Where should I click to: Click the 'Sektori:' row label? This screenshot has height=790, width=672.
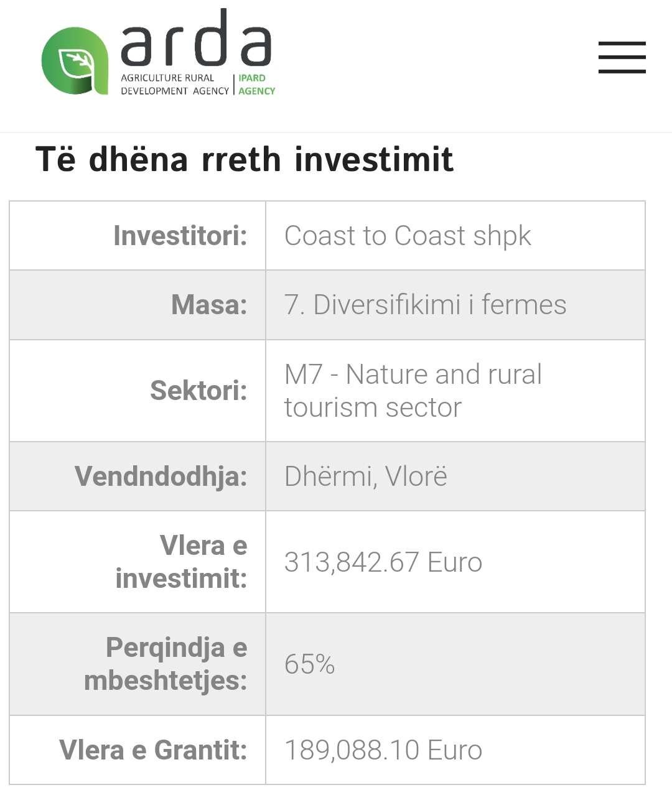tap(198, 391)
